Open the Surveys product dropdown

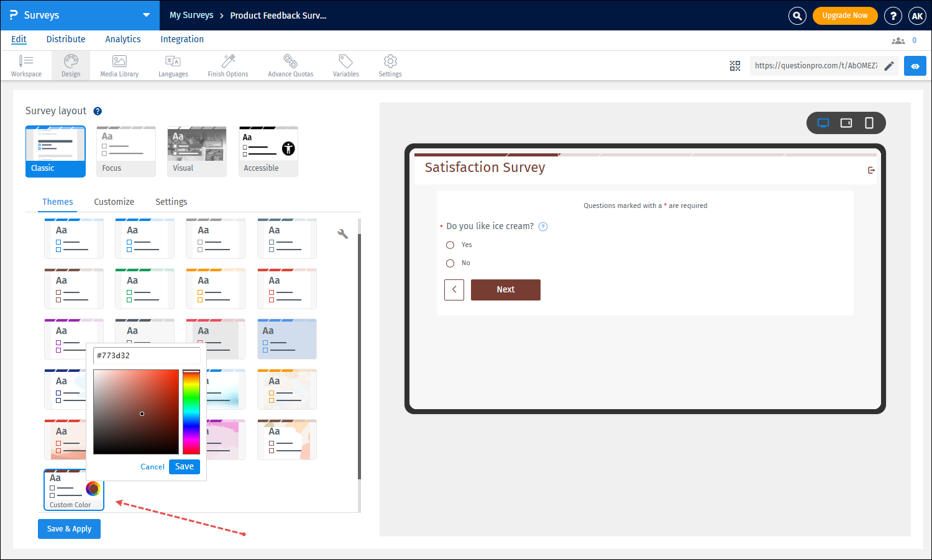click(145, 15)
